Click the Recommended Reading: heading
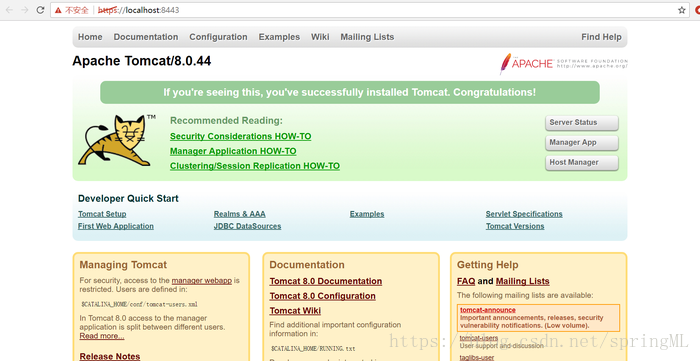The image size is (700, 361). pyautogui.click(x=226, y=121)
